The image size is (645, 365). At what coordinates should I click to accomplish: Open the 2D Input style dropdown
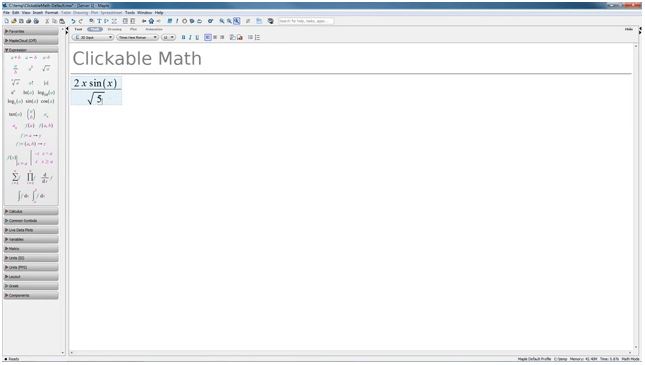[93, 37]
